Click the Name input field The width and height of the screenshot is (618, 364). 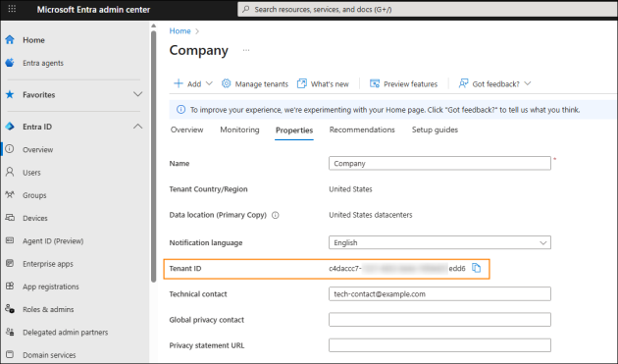point(439,163)
